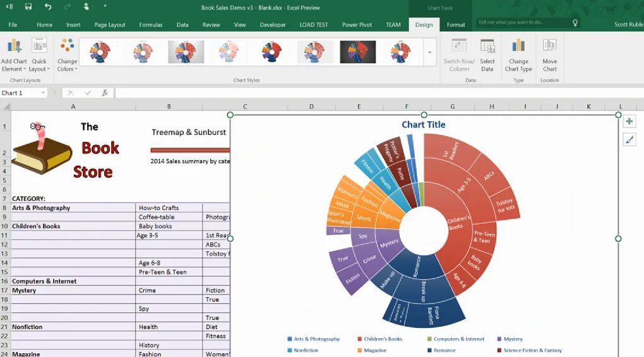Click the Mystery cell in row 17

73,291
